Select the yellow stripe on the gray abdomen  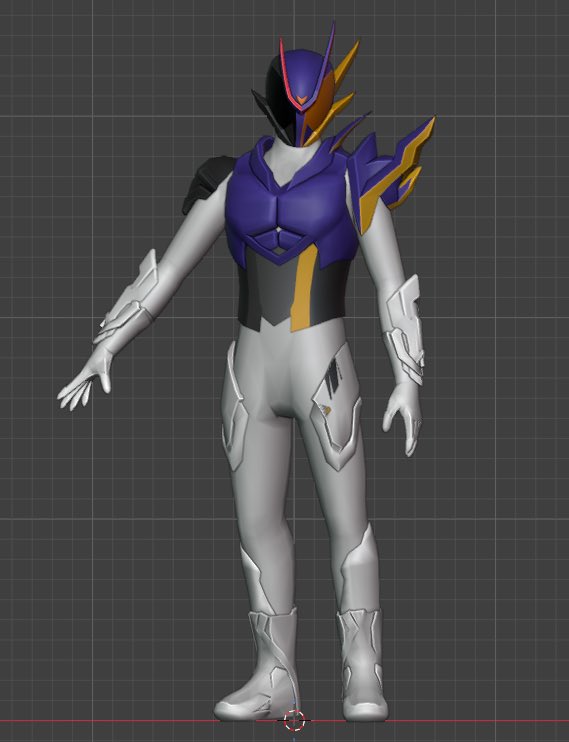pos(303,289)
